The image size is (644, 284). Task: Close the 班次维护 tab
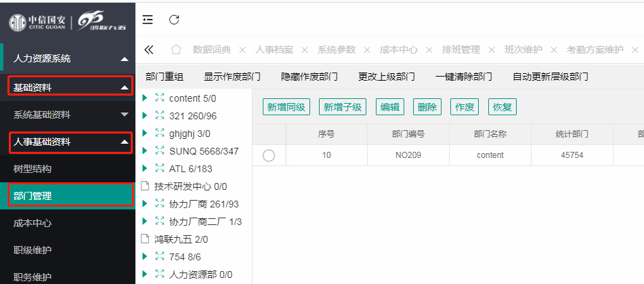coord(554,50)
